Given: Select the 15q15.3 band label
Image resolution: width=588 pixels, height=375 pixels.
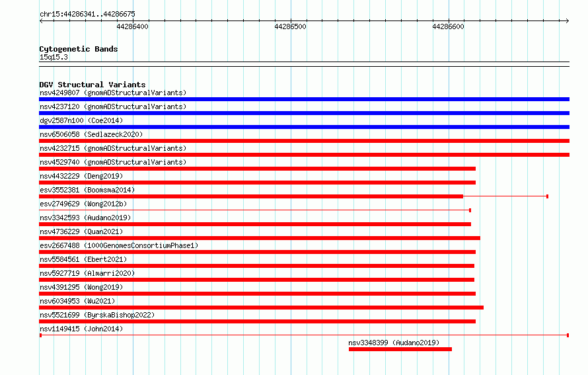Looking at the screenshot, I should tap(54, 57).
